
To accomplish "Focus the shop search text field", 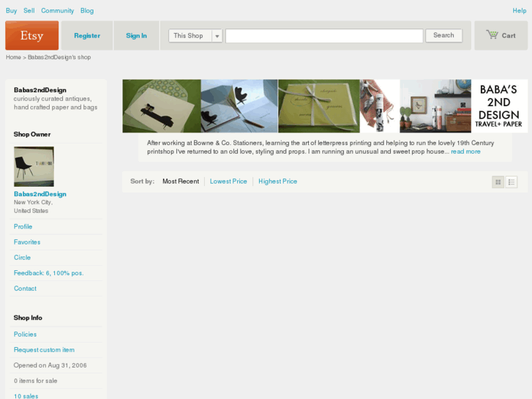I will [x=324, y=36].
